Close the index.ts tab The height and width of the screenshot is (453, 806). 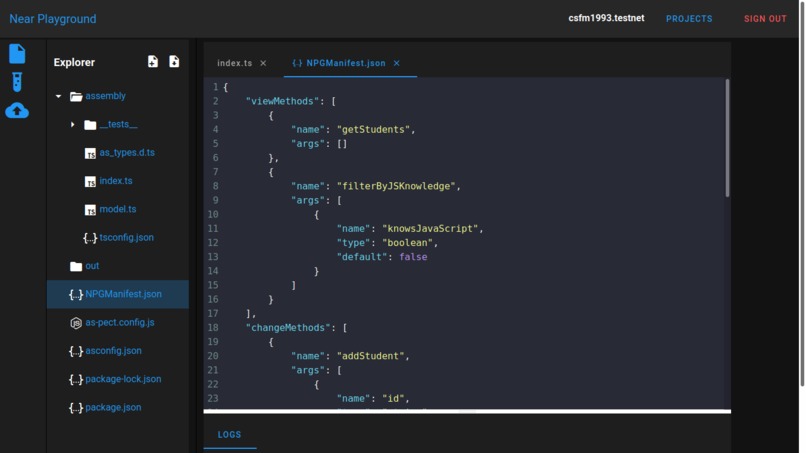[263, 63]
